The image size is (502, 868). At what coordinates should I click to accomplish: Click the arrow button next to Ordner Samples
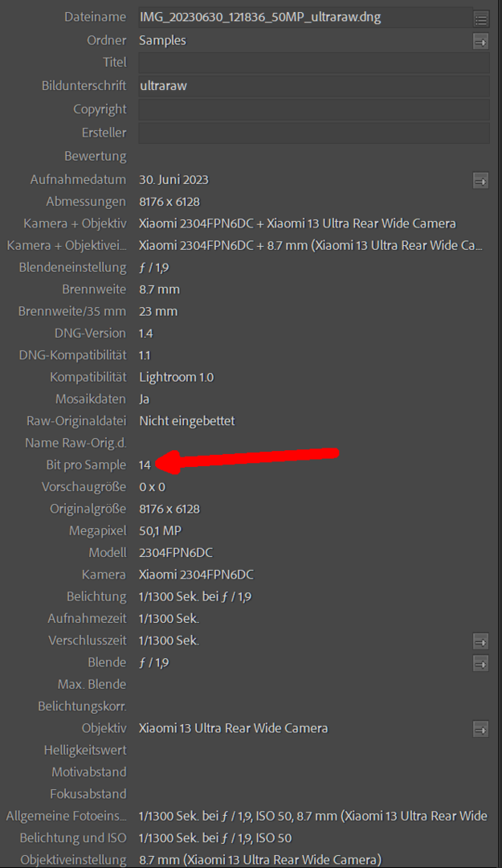point(480,41)
